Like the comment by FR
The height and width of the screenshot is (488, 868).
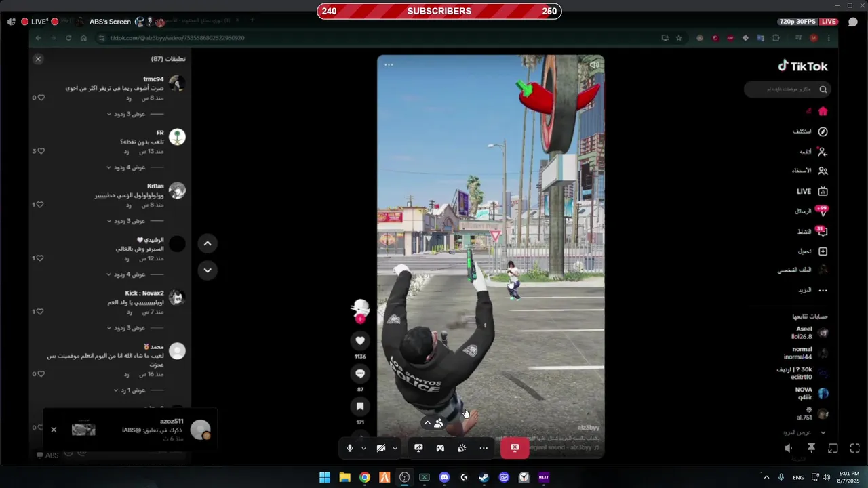point(41,151)
